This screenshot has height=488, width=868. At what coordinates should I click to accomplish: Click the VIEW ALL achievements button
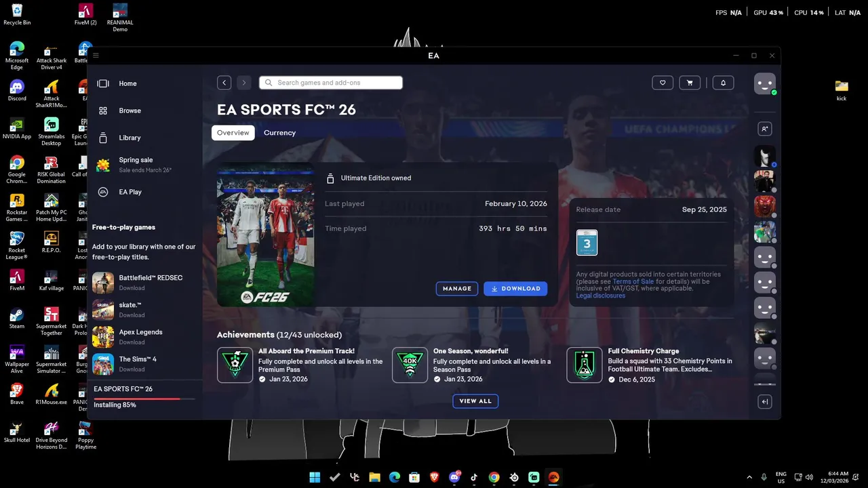pyautogui.click(x=475, y=401)
